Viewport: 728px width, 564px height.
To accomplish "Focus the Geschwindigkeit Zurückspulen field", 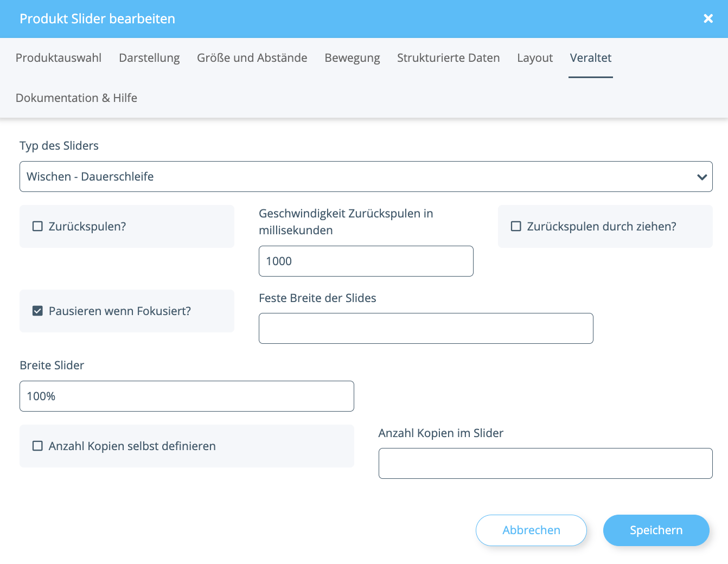I will coord(366,261).
